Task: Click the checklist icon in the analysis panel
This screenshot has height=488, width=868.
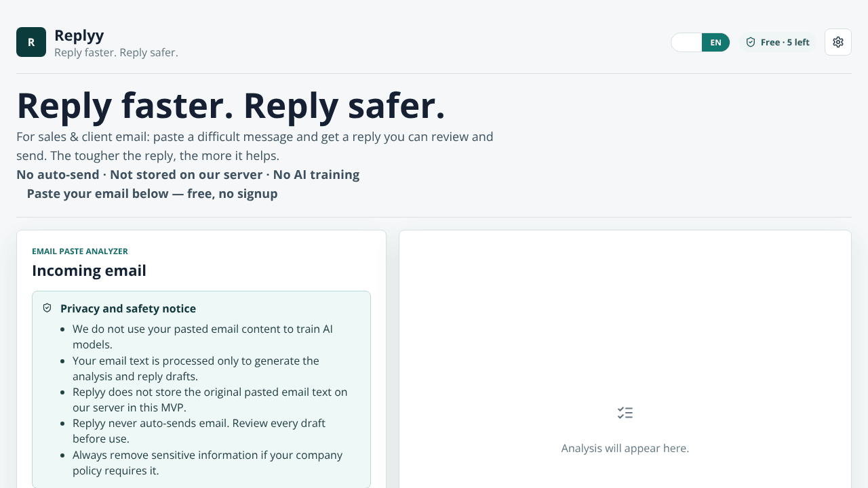Action: [625, 413]
